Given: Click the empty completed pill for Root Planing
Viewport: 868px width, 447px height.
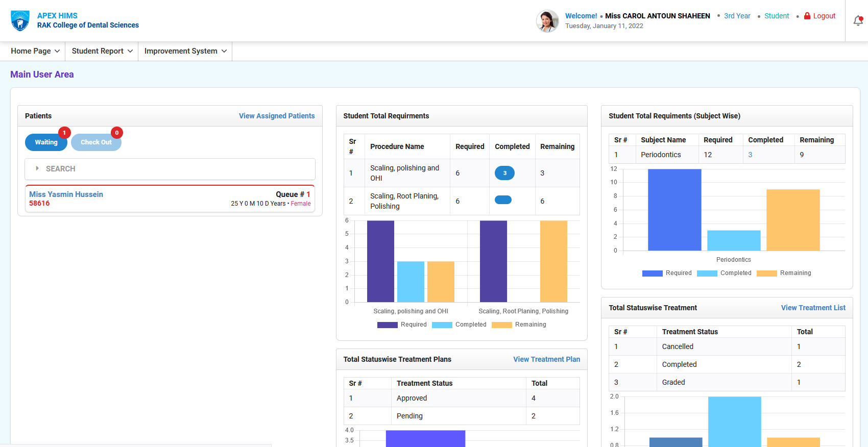Looking at the screenshot, I should [503, 200].
